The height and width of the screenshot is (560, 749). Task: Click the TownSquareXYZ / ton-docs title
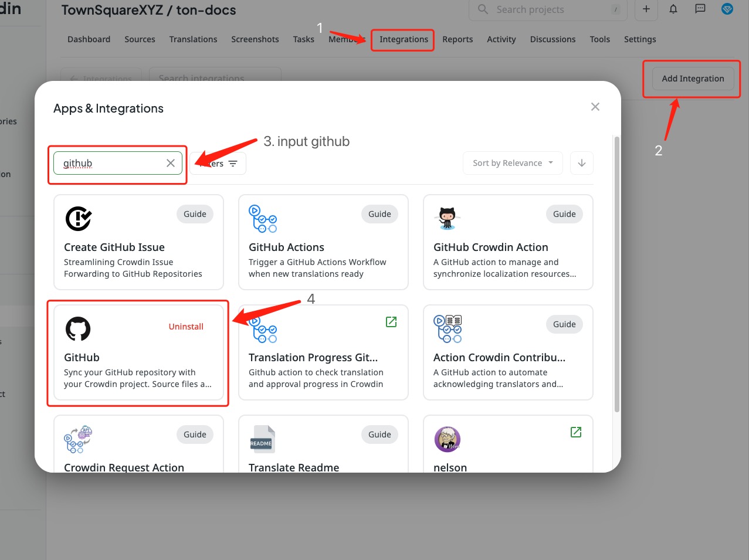[x=148, y=10]
